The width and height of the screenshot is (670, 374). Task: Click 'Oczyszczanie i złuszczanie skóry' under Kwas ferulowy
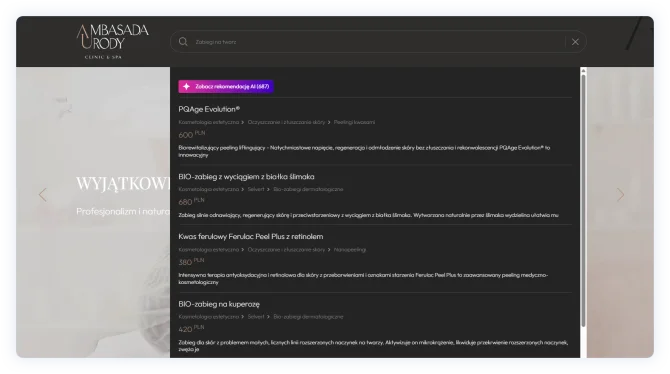coord(286,250)
